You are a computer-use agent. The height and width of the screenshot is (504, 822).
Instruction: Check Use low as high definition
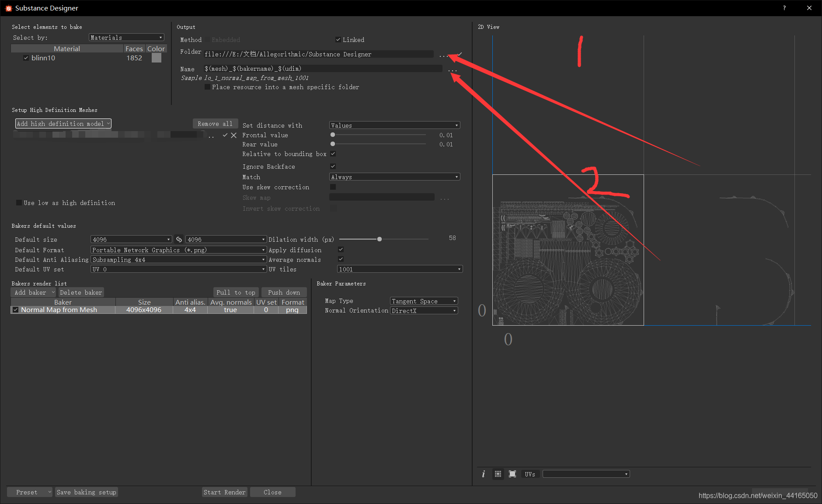pos(19,203)
